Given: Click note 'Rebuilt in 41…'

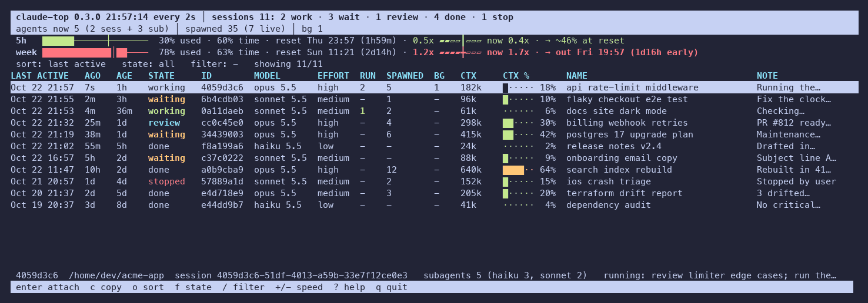Looking at the screenshot, I should (x=794, y=170).
